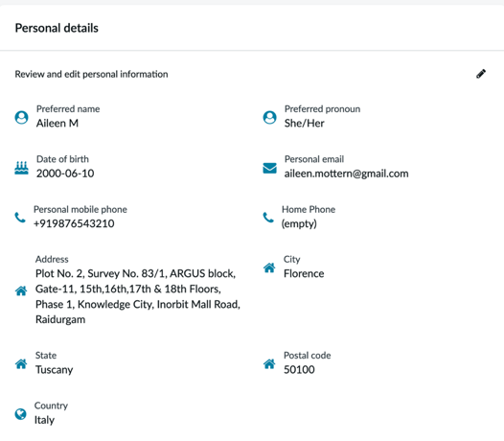Click the Date of birth cake icon
Viewport: 504px width, 441px height.
[x=21, y=168]
